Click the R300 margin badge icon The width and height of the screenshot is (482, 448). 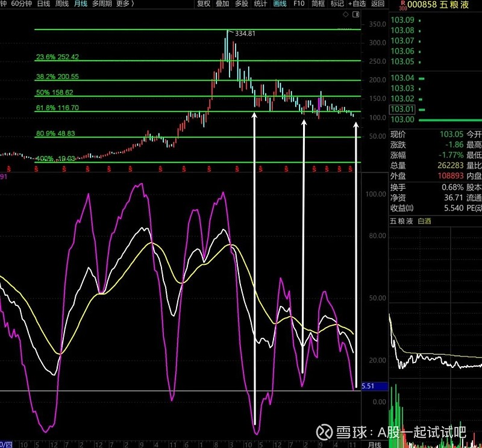click(402, 5)
